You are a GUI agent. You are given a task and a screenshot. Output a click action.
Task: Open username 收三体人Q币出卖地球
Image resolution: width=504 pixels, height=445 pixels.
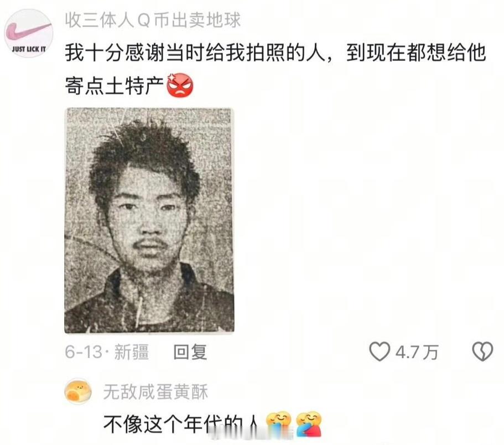(x=153, y=20)
